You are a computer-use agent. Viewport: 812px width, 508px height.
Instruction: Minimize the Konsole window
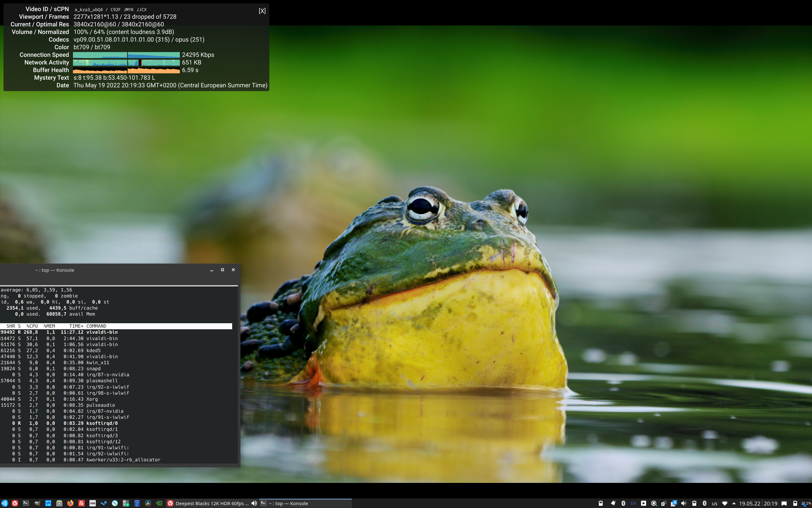pyautogui.click(x=212, y=270)
